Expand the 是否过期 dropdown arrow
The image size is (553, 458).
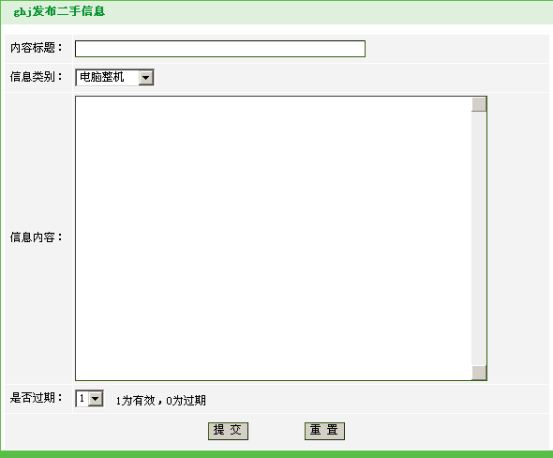click(95, 399)
